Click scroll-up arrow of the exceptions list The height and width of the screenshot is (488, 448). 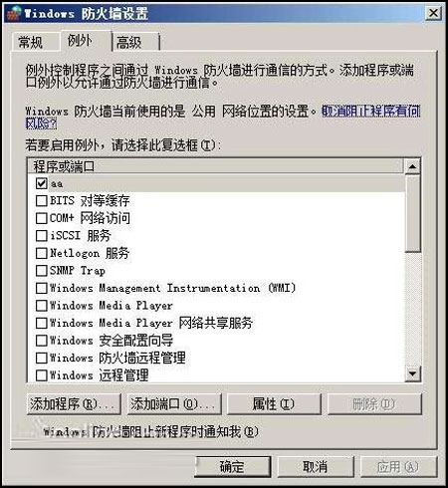pyautogui.click(x=412, y=166)
